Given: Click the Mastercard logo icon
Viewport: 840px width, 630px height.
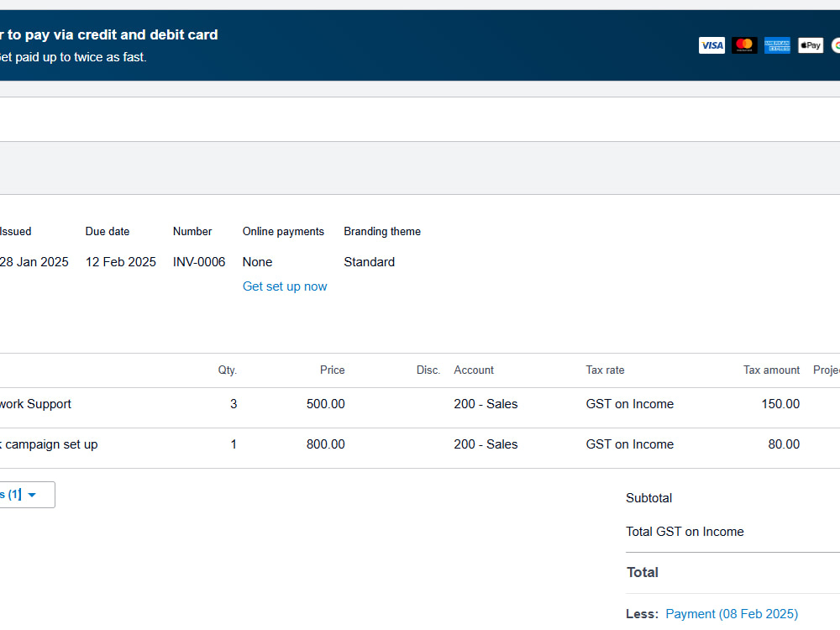Looking at the screenshot, I should point(744,45).
